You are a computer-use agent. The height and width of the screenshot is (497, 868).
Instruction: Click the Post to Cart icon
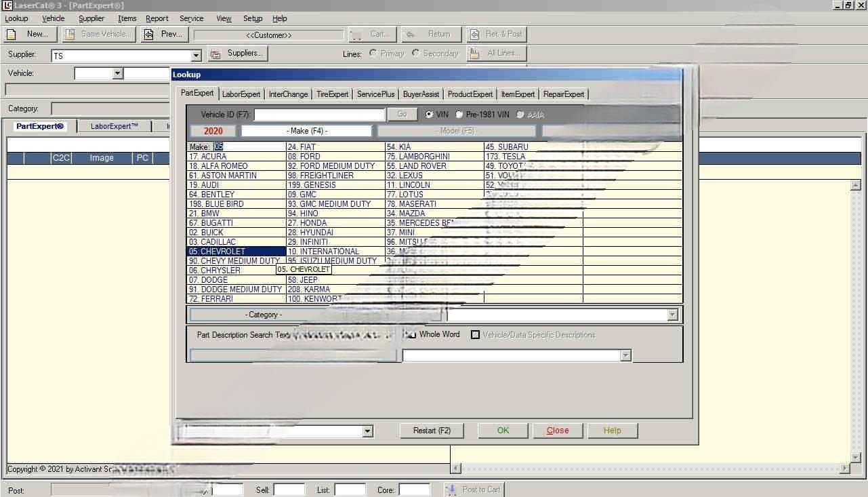[x=452, y=489]
